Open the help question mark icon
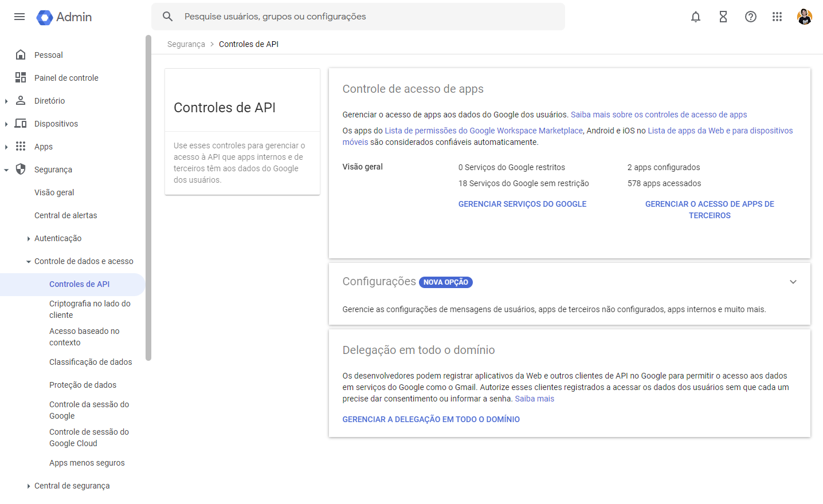The image size is (823, 504). point(750,17)
